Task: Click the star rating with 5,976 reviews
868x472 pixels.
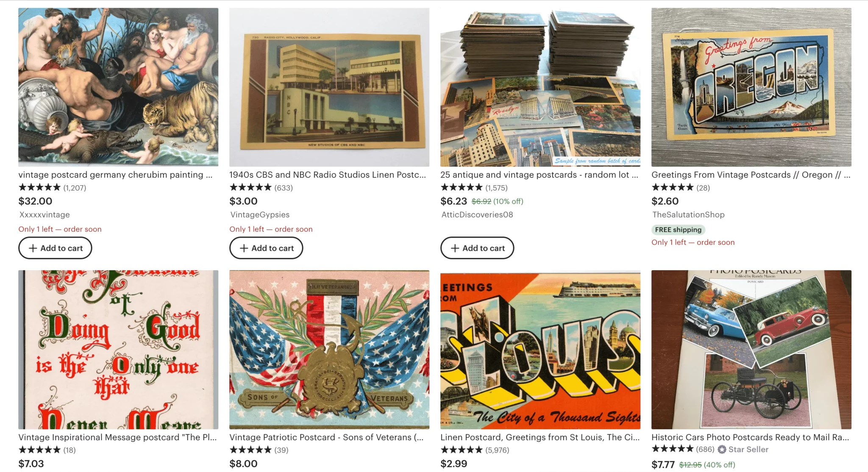Action: (x=462, y=450)
